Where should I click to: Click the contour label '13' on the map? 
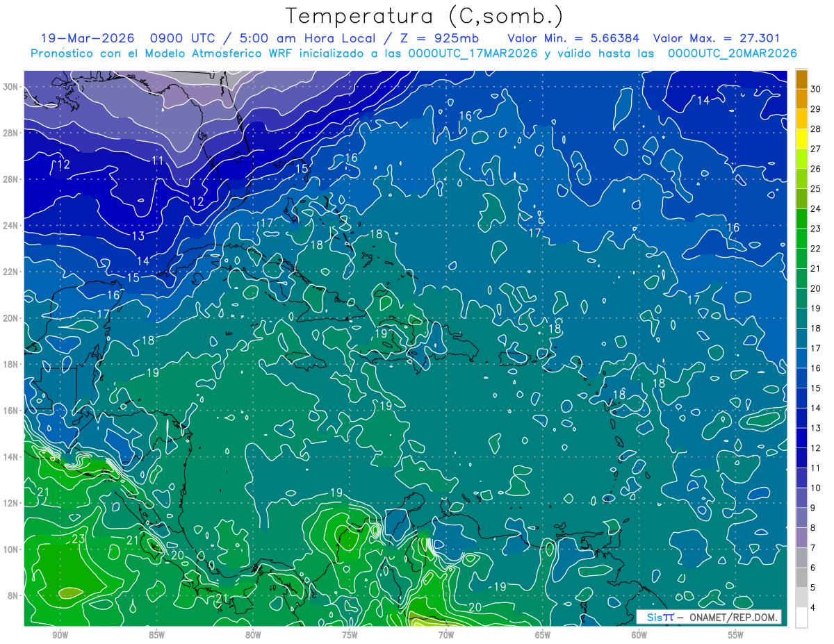point(138,236)
